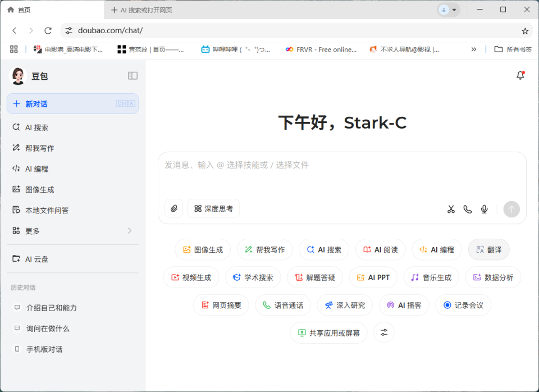Open the 电影港 bookmark

68,49
